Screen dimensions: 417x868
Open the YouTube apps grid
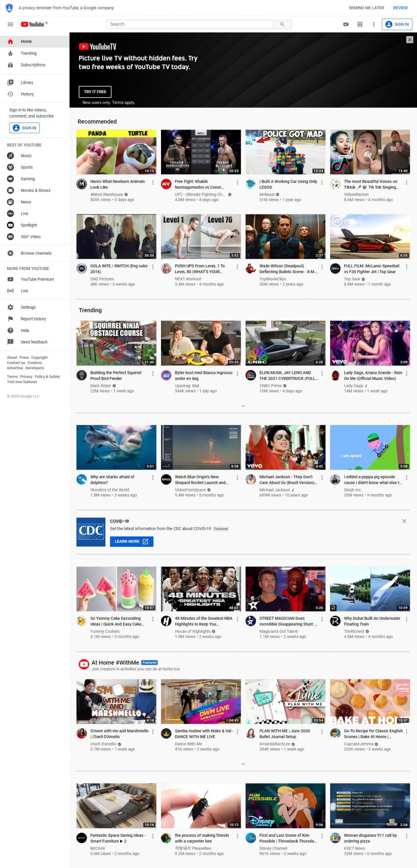(360, 24)
